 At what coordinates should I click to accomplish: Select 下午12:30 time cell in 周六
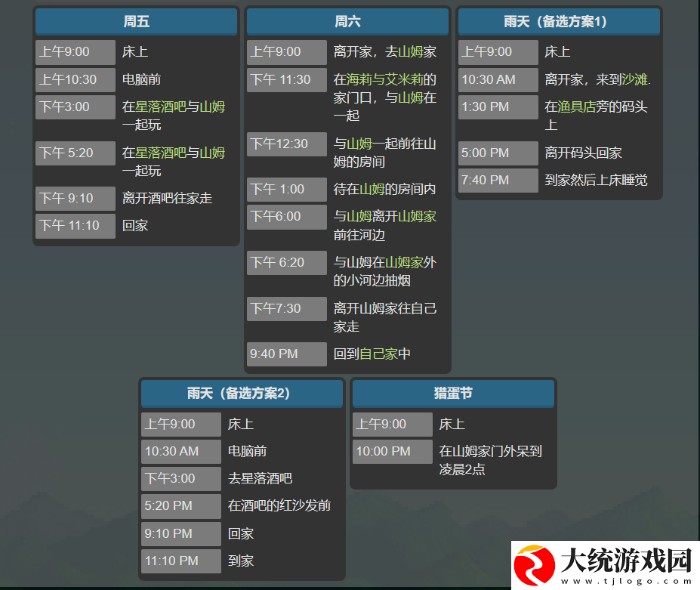point(287,144)
